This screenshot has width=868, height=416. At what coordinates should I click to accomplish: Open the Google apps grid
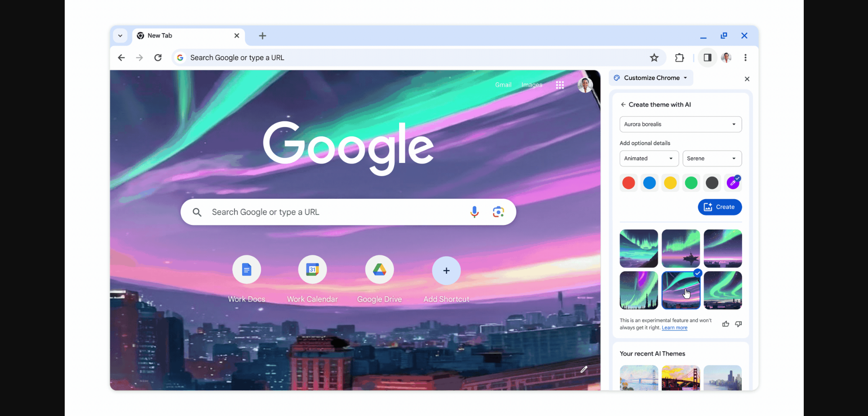coord(560,85)
